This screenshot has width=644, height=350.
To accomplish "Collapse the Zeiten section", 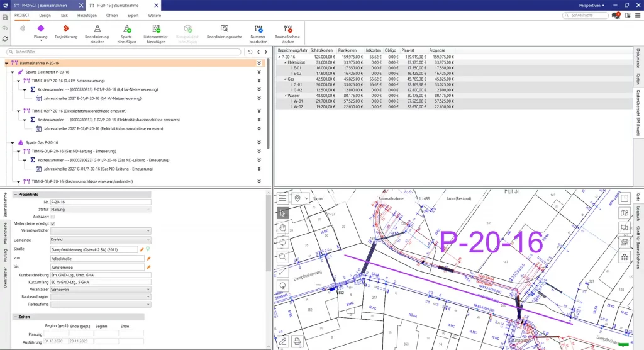I will 14,317.
